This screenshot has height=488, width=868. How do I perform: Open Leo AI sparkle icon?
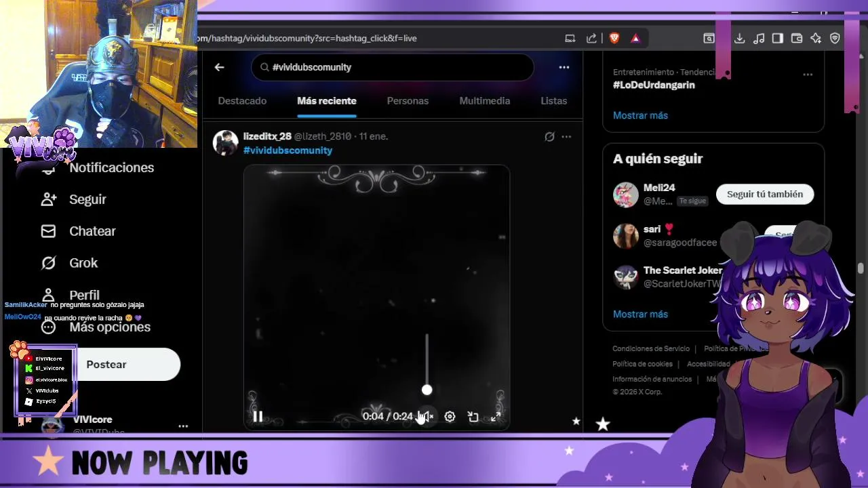click(816, 38)
